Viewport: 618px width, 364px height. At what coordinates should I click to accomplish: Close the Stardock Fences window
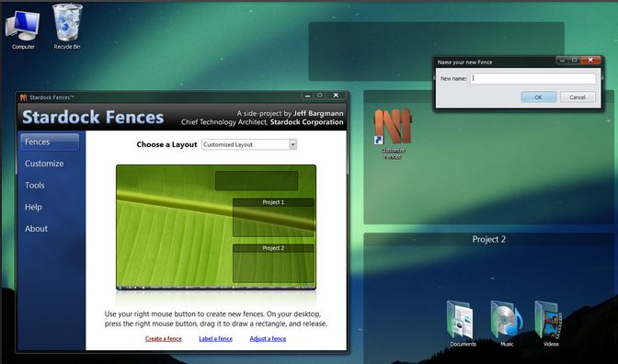point(336,96)
